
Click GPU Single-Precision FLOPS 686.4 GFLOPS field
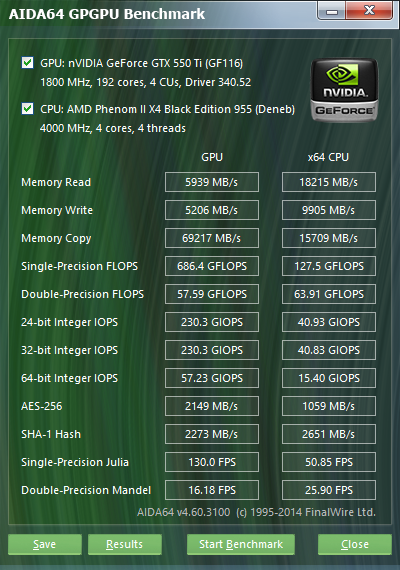click(212, 266)
